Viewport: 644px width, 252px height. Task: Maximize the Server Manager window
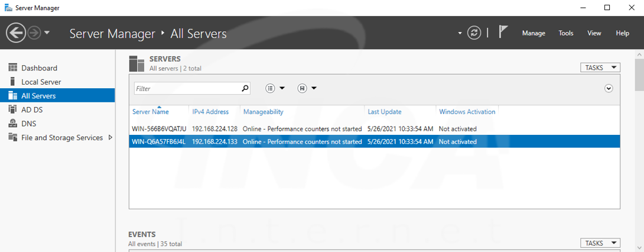tap(607, 8)
